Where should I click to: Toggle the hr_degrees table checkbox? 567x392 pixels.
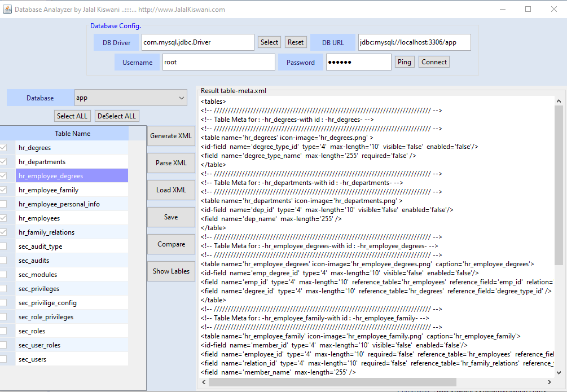(x=4, y=148)
